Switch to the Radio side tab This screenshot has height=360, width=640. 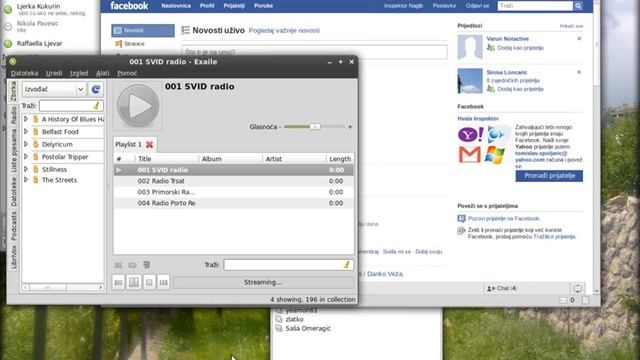[13, 115]
